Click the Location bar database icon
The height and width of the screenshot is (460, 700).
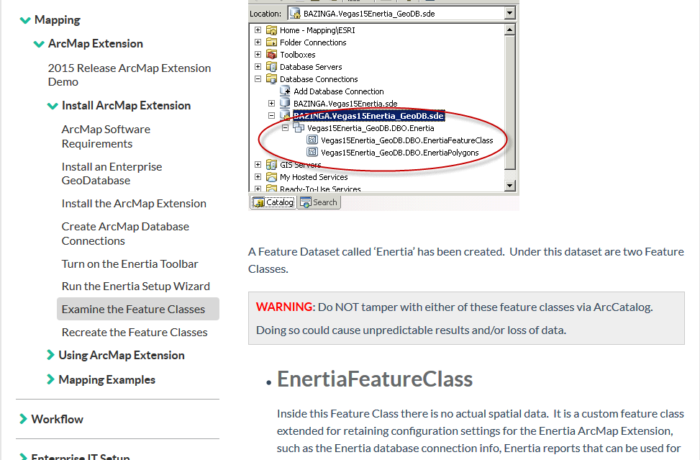coord(295,13)
